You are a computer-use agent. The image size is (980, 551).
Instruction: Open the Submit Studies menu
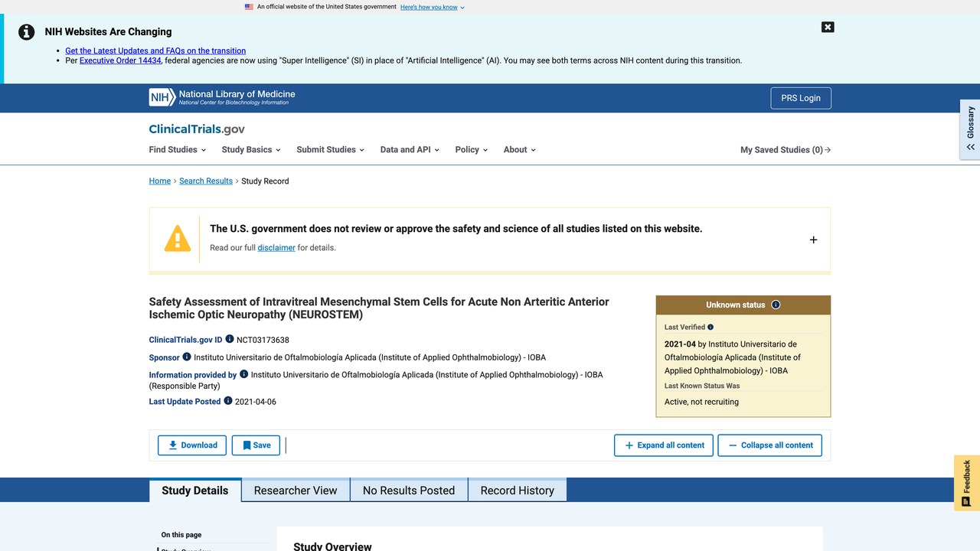(x=330, y=150)
